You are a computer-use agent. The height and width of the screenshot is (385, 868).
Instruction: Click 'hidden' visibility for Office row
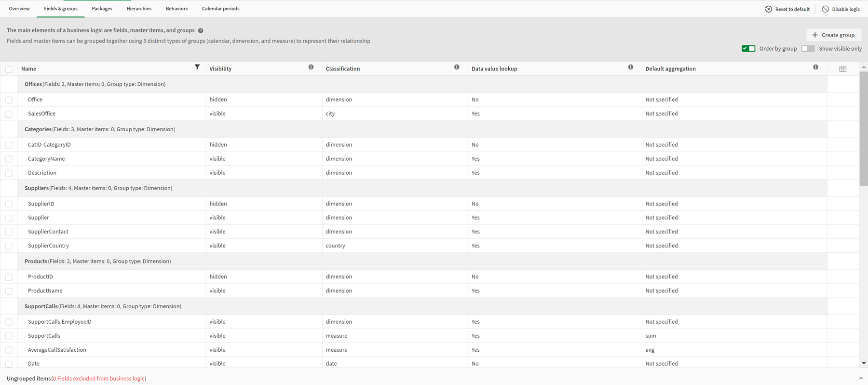(x=218, y=100)
